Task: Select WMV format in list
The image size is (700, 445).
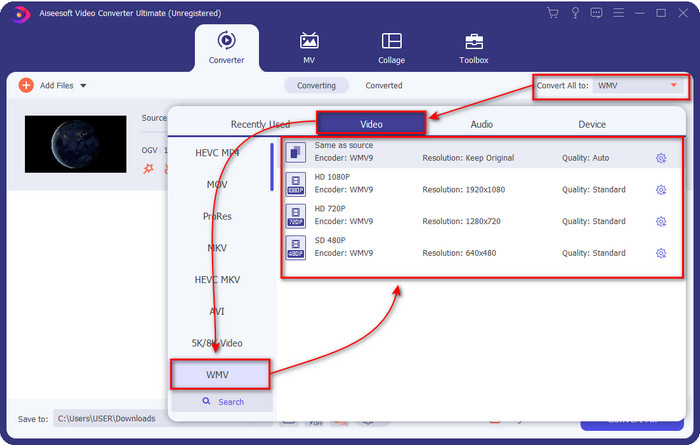Action: [220, 374]
